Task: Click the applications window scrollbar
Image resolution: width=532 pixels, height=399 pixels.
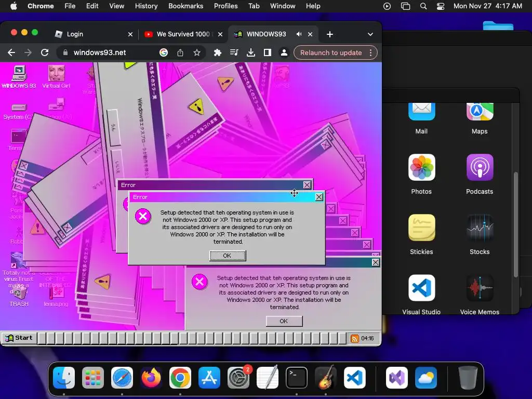Action: pos(516,224)
